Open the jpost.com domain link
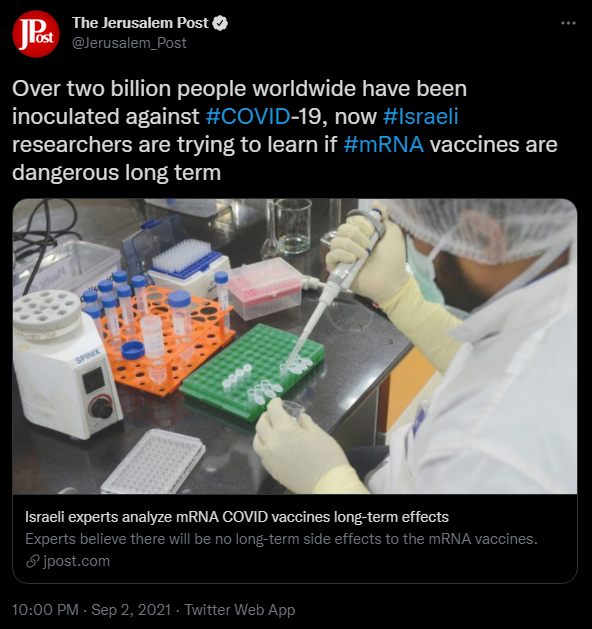This screenshot has height=629, width=592. pos(76,561)
